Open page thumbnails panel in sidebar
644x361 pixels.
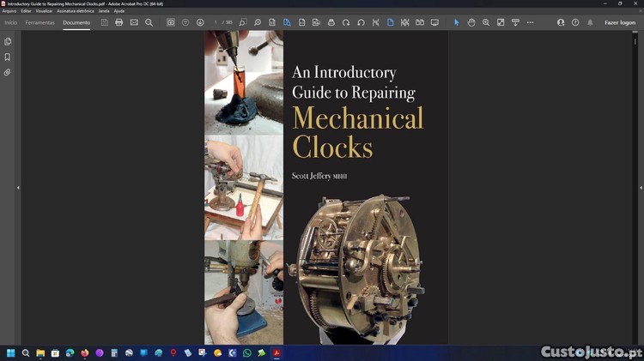[8, 41]
